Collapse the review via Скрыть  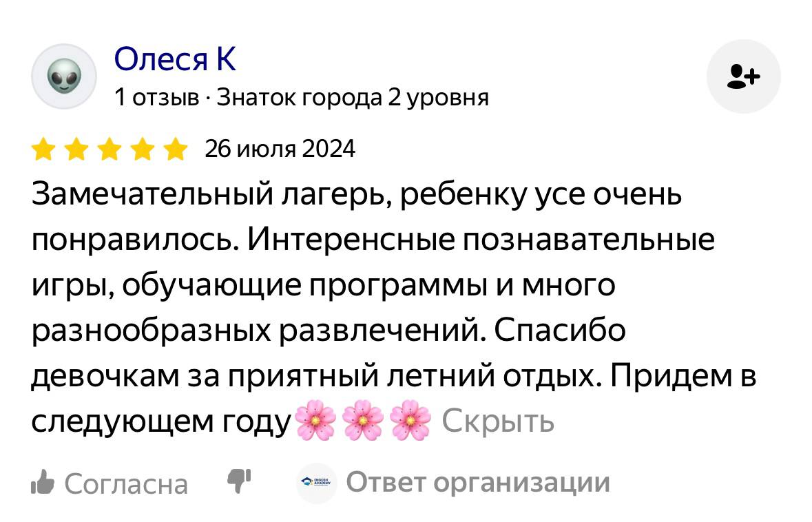499,421
